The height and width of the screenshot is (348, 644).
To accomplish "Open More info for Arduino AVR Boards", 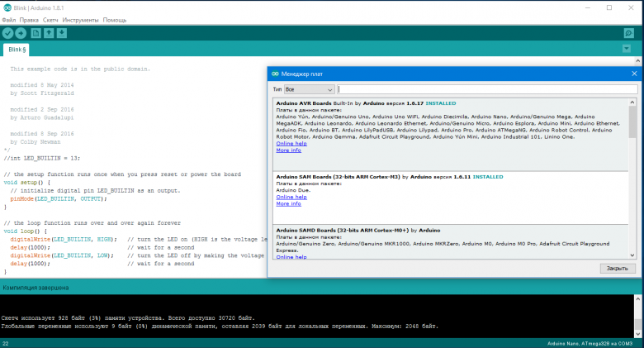I will point(289,150).
